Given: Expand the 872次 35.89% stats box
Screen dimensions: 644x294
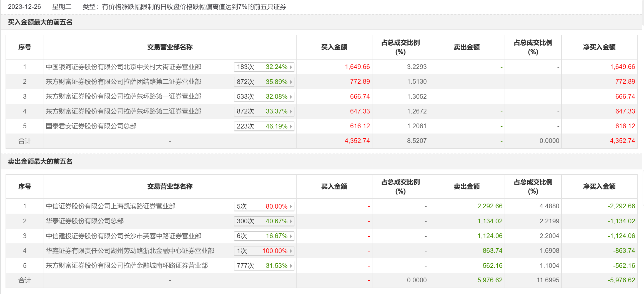Looking at the screenshot, I should [x=264, y=82].
